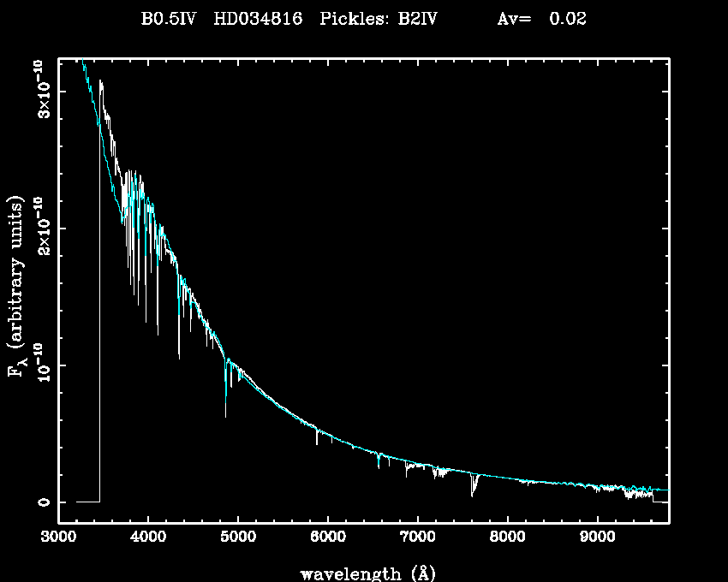The width and height of the screenshot is (728, 582).
Task: Click the B0.5IV spectral type in title
Action: [170, 19]
